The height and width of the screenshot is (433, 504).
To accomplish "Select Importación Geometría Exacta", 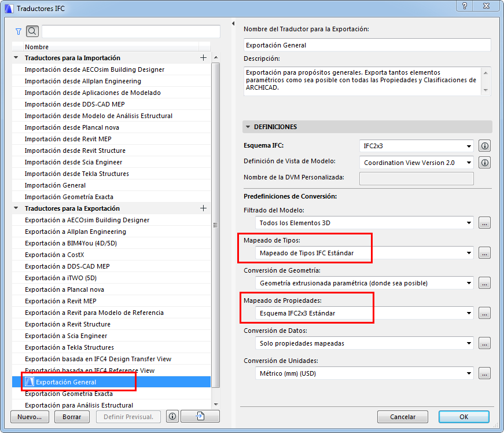I will 111,197.
